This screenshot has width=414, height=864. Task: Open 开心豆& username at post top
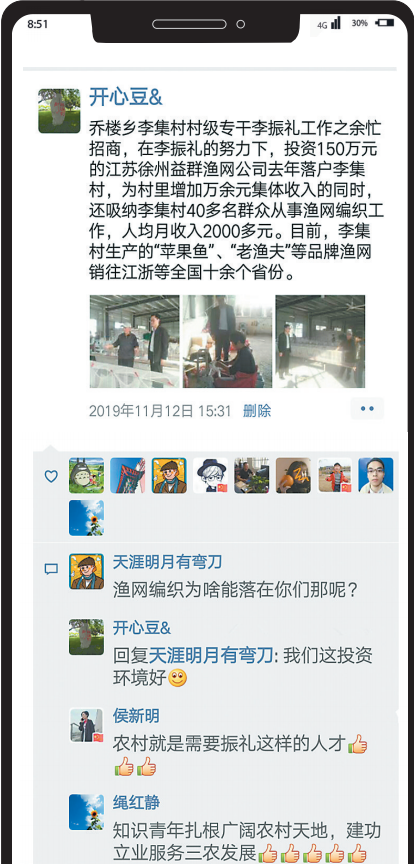coord(126,97)
